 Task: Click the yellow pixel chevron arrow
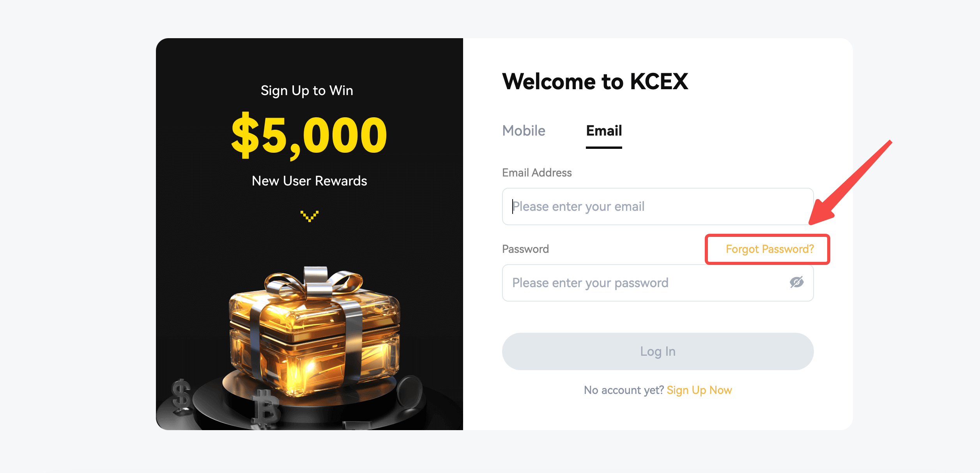[x=310, y=216]
